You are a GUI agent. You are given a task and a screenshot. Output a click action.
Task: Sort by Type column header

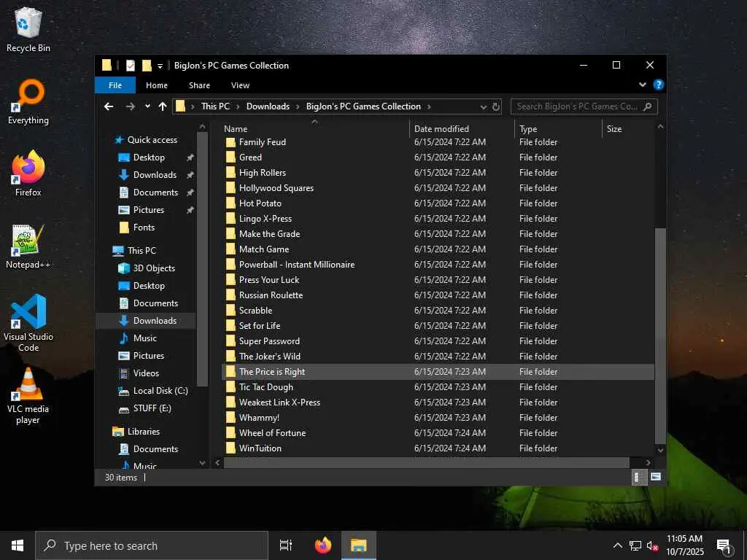tap(558, 128)
